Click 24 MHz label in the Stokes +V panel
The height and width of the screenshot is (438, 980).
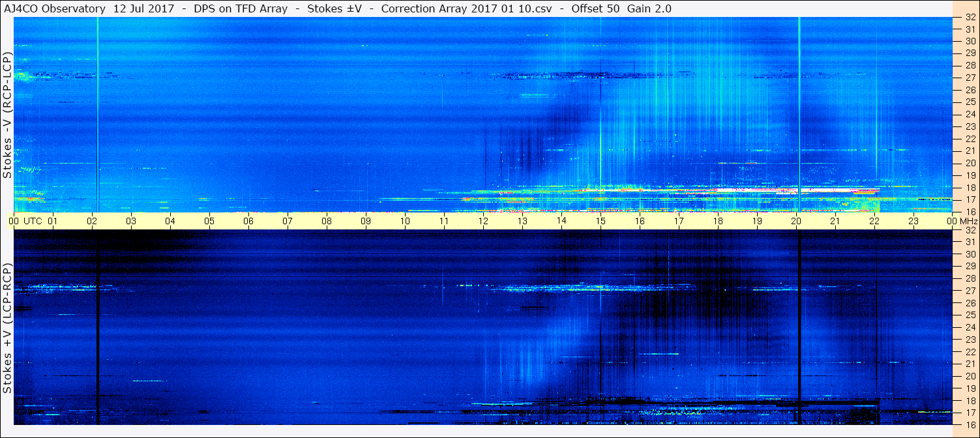pyautogui.click(x=970, y=327)
